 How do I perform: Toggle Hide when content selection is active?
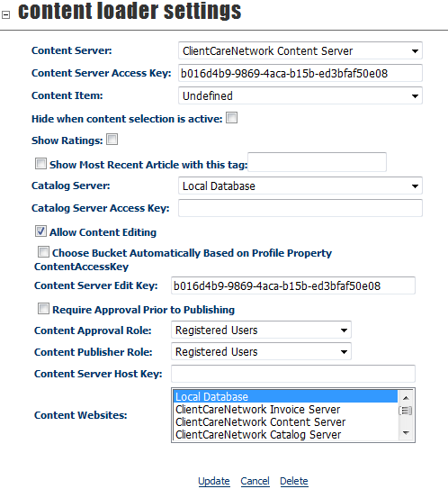click(x=231, y=117)
